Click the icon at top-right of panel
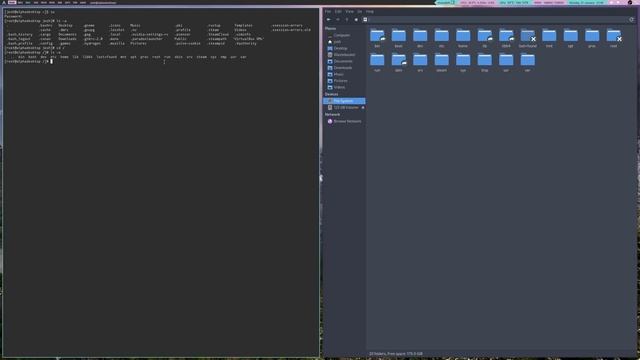Image resolution: width=640 pixels, height=360 pixels. [630, 2]
